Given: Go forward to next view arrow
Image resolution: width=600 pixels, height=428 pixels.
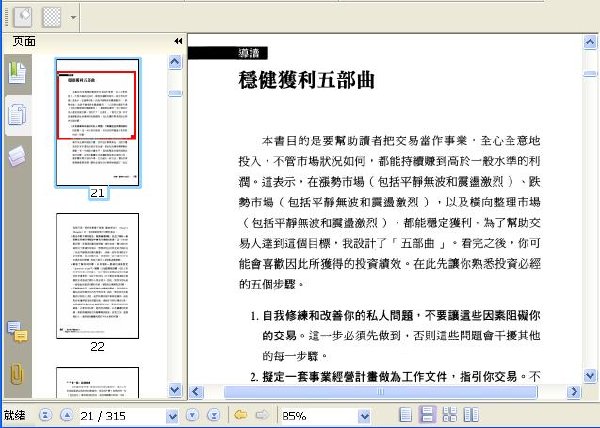Looking at the screenshot, I should point(262,415).
